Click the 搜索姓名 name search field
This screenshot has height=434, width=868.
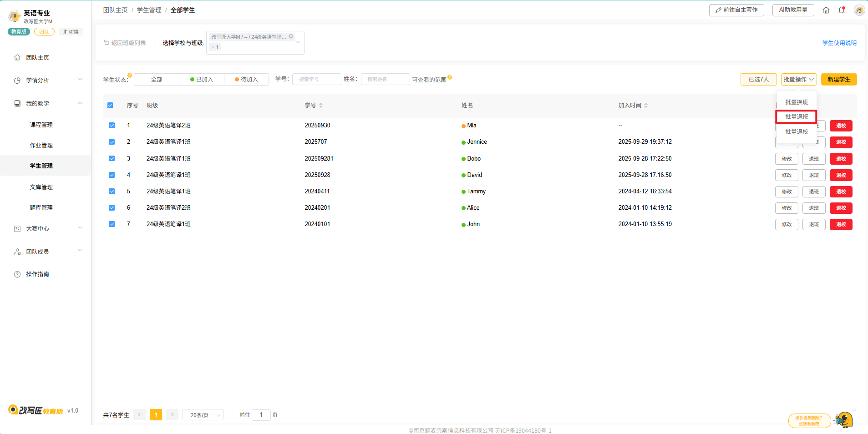coord(385,80)
